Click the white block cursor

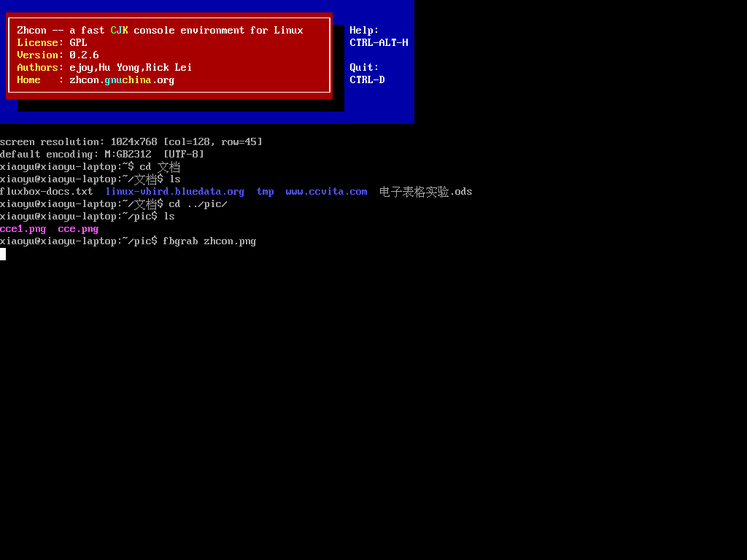(x=3, y=254)
